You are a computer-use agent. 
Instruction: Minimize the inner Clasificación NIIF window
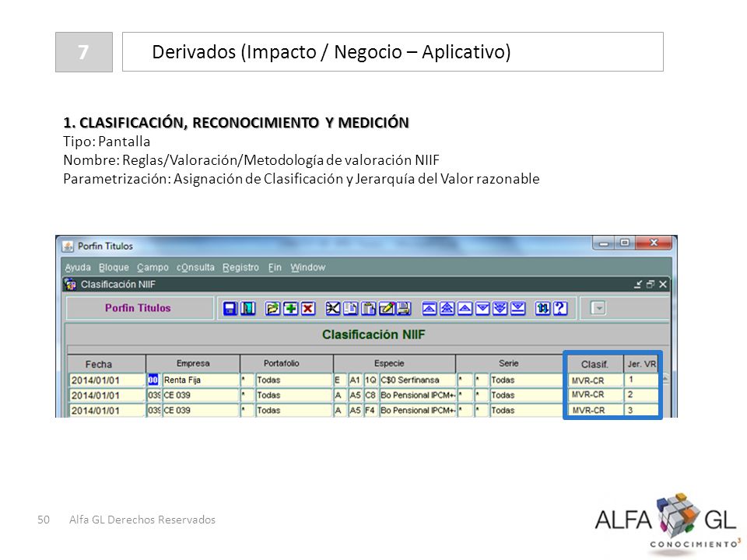pos(638,285)
